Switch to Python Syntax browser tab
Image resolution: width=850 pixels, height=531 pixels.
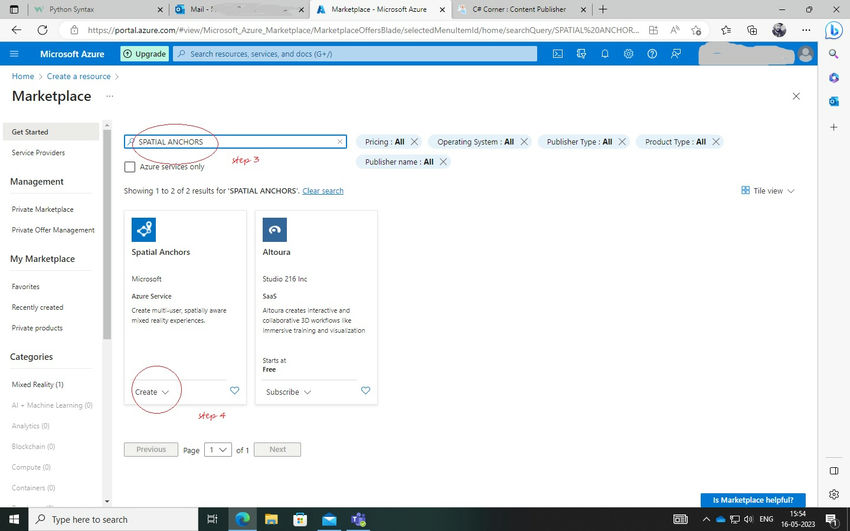click(98, 9)
